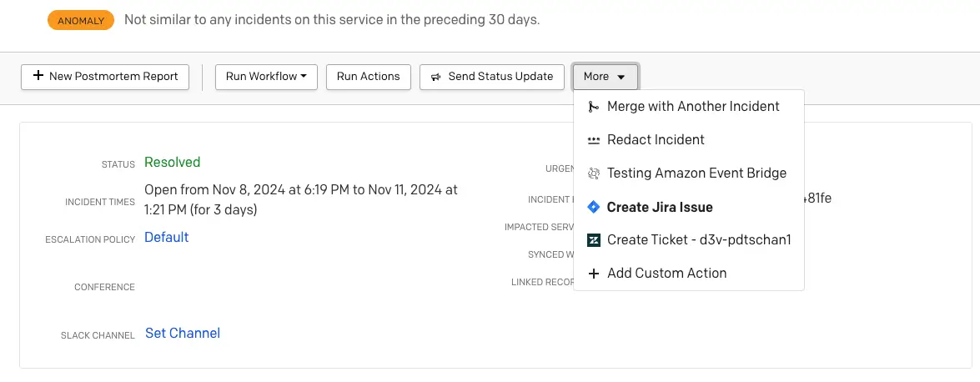Choose Redact Incident from the menu
The width and height of the screenshot is (980, 382).
656,140
